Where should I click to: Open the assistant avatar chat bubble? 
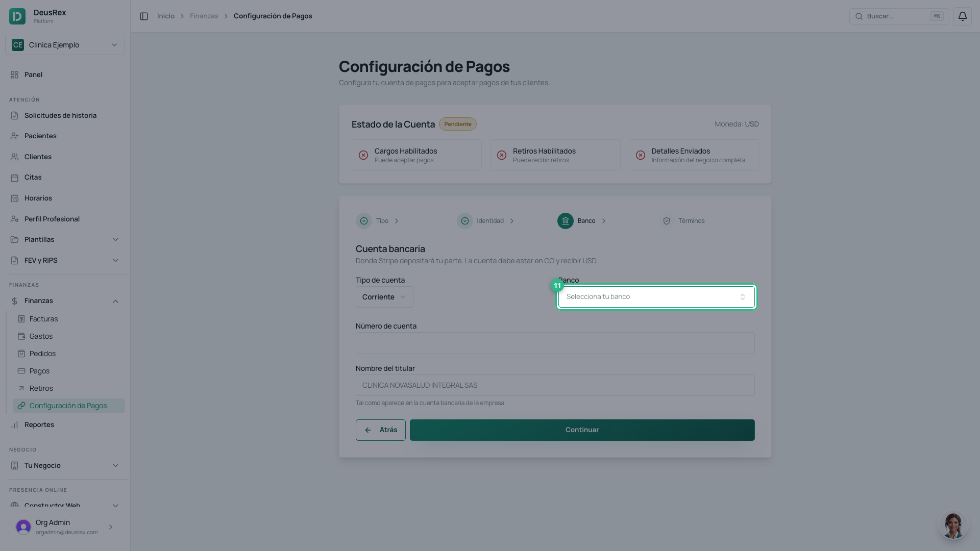[x=952, y=525]
